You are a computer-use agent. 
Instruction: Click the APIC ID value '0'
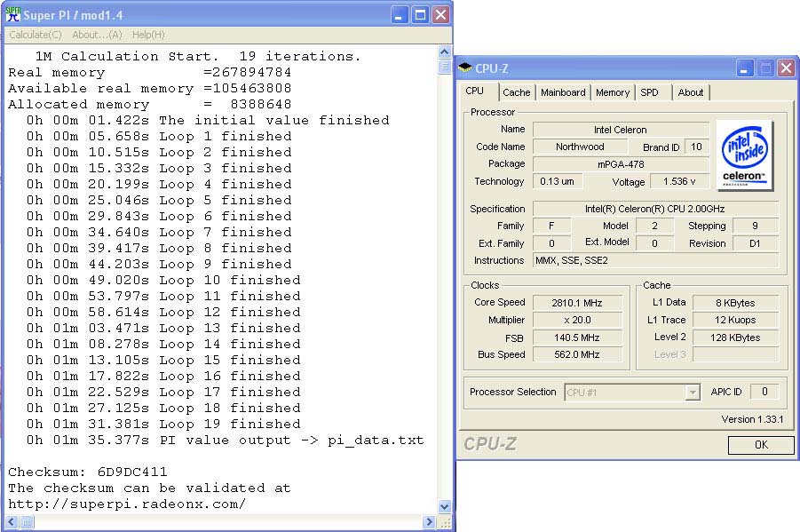point(764,392)
